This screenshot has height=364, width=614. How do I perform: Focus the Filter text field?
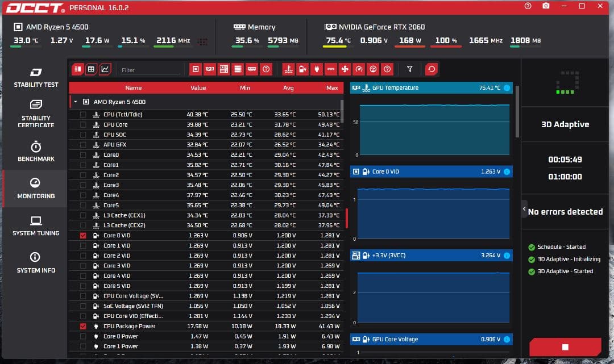click(x=150, y=70)
